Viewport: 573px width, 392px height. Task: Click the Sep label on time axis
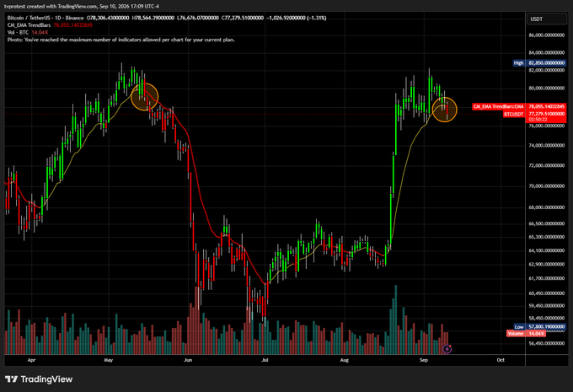(424, 360)
